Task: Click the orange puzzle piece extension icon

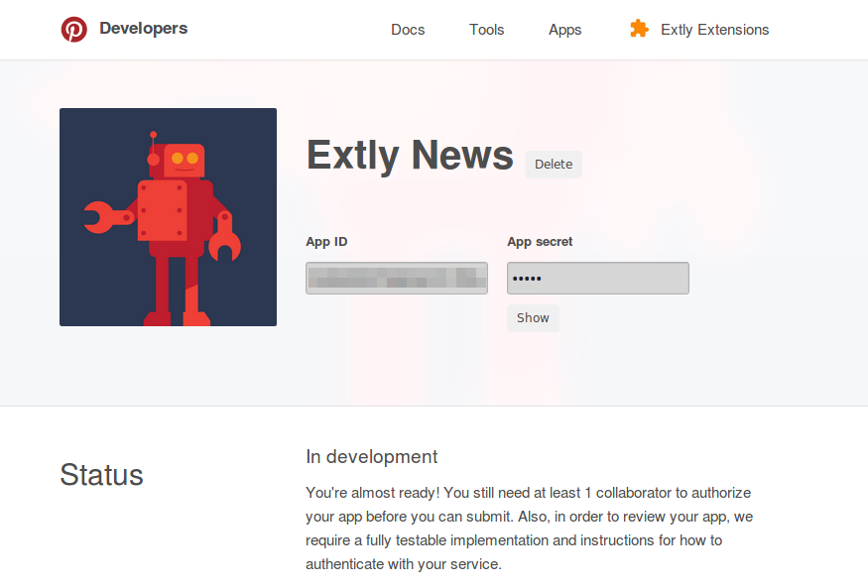Action: coord(639,29)
